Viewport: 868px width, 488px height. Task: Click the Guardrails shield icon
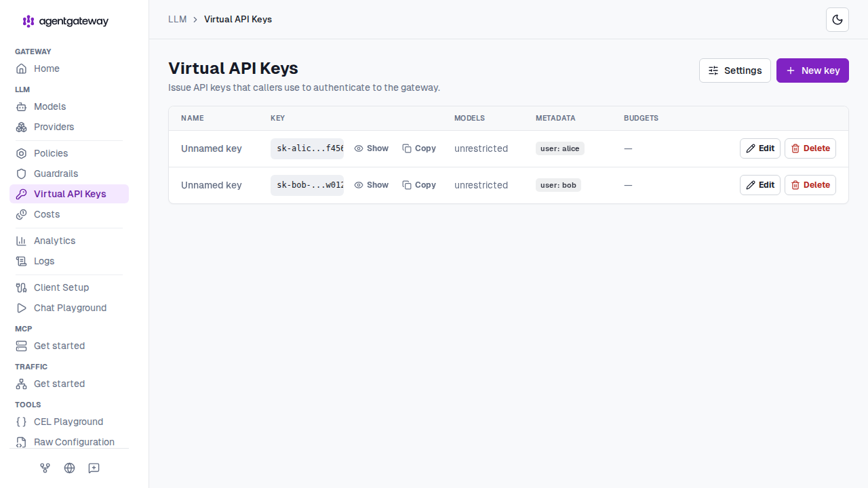click(x=22, y=174)
